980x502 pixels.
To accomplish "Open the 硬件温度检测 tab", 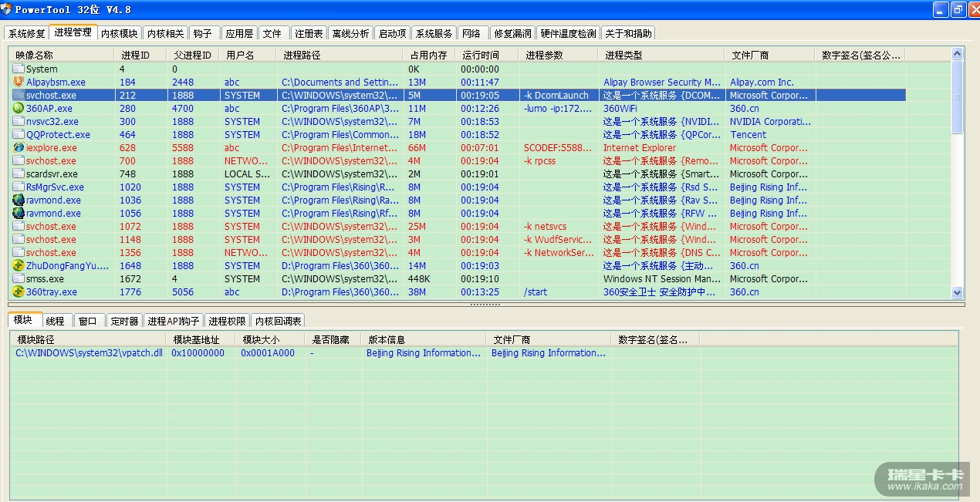I will point(568,33).
